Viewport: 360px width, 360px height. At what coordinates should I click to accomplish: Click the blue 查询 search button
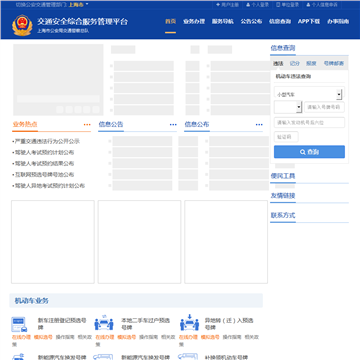point(309,152)
